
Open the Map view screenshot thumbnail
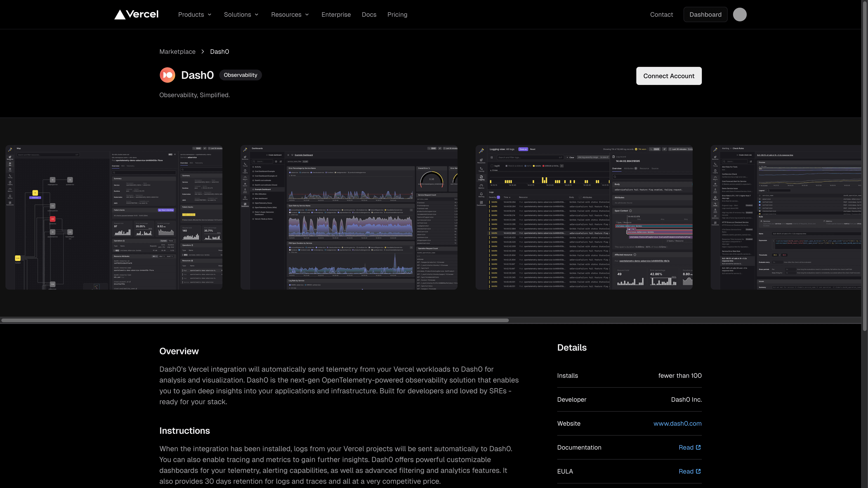(114, 217)
